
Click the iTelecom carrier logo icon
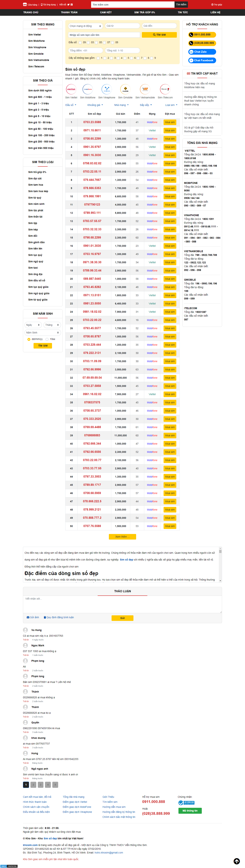tap(165, 89)
